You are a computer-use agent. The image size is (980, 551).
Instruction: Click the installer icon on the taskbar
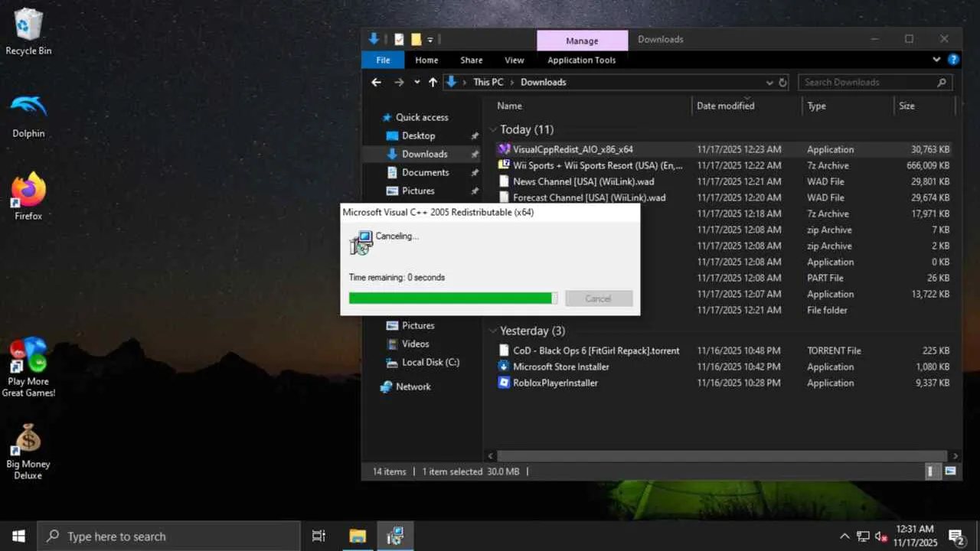click(395, 536)
